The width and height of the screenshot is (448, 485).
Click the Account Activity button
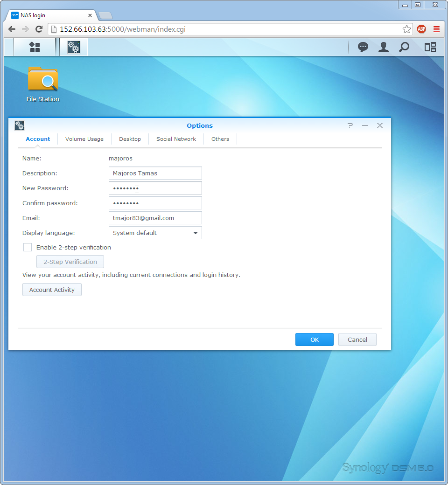(52, 290)
